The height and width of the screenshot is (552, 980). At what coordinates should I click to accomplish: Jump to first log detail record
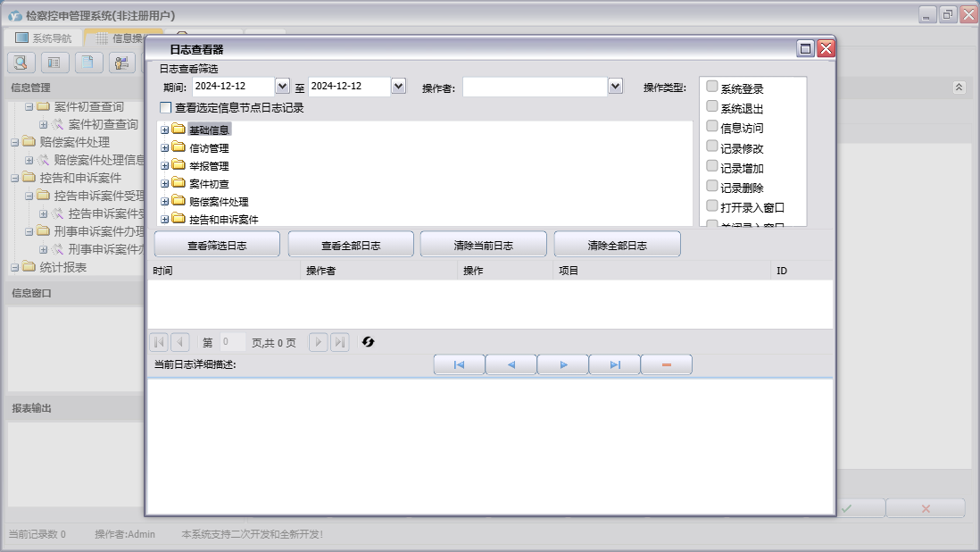(x=460, y=364)
